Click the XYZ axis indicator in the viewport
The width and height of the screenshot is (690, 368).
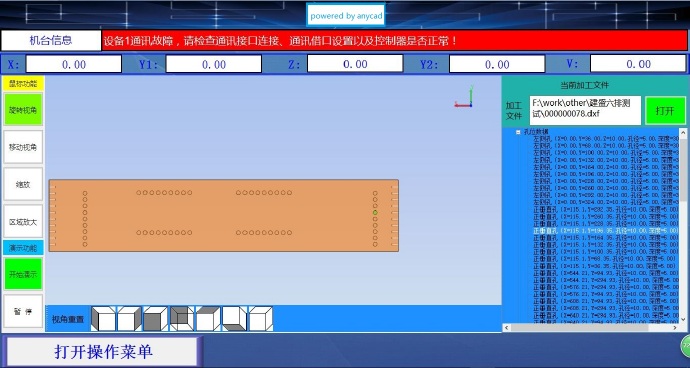click(464, 99)
